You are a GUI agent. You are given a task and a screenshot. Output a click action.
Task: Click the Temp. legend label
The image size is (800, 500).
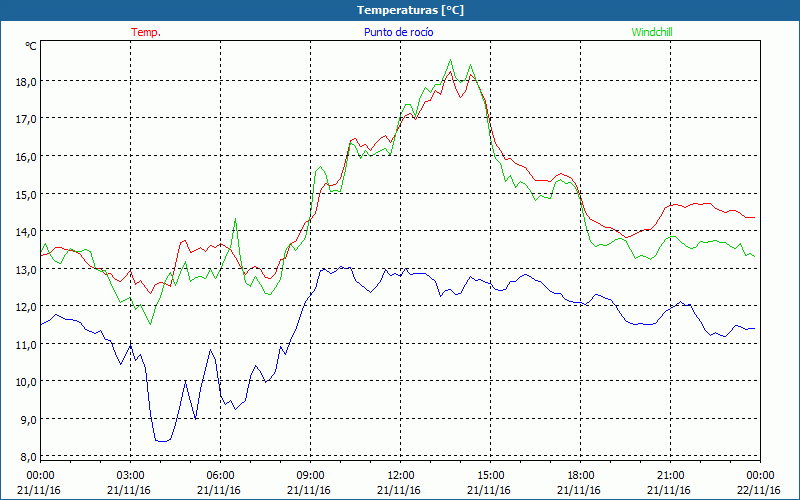tap(146, 32)
